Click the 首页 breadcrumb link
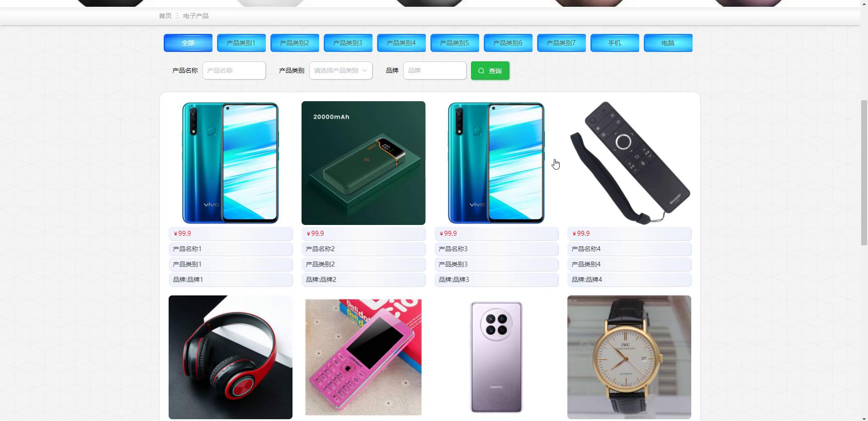868x421 pixels. coord(165,16)
